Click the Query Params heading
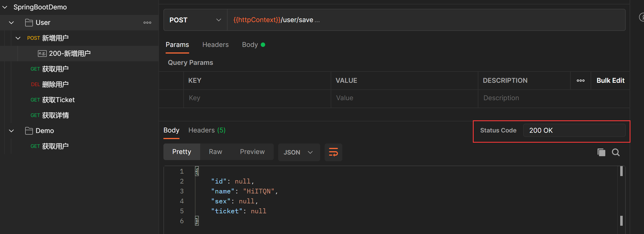Viewport: 644px width, 234px height. pos(191,63)
